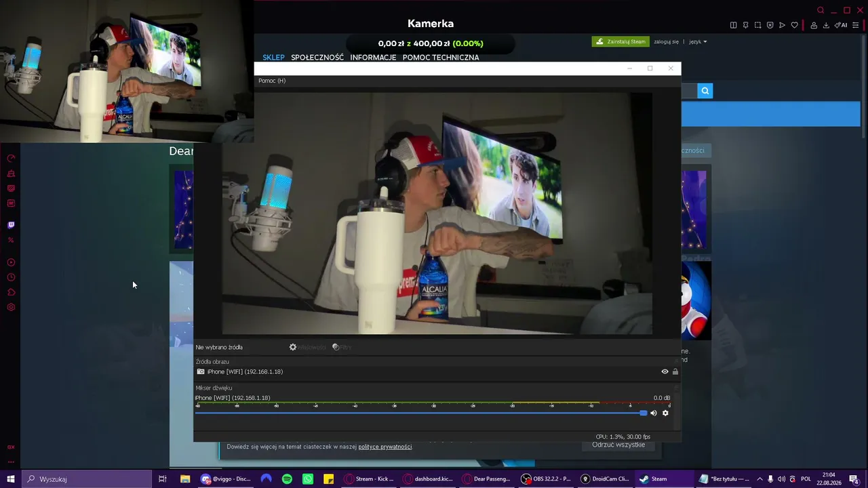Click the iPhone WIFI audio volume slider
This screenshot has height=488, width=868.
coord(420,413)
